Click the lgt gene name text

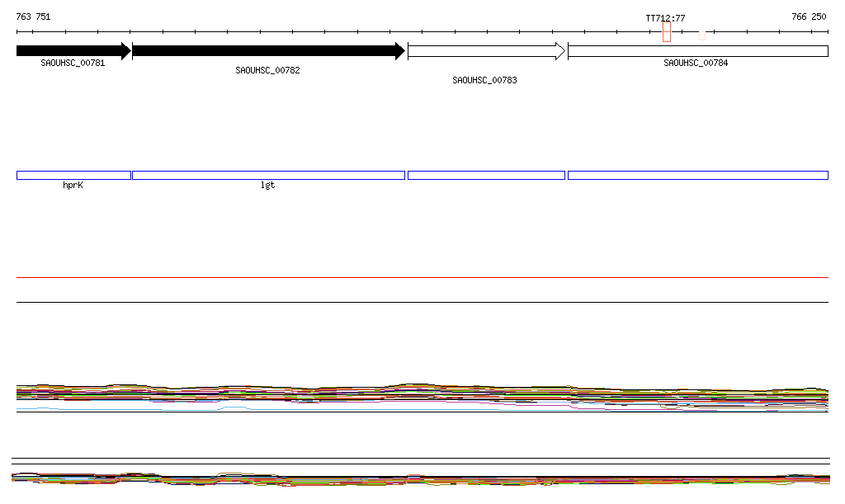[x=267, y=186]
